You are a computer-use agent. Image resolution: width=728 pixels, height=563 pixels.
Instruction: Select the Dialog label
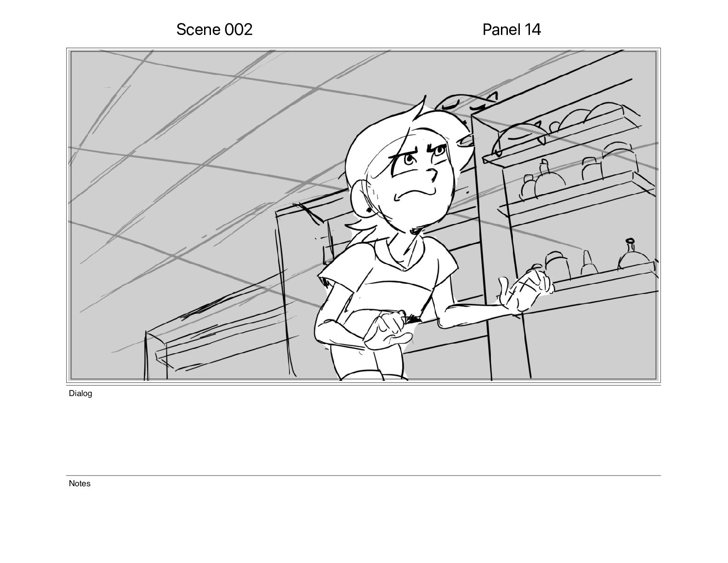(80, 393)
